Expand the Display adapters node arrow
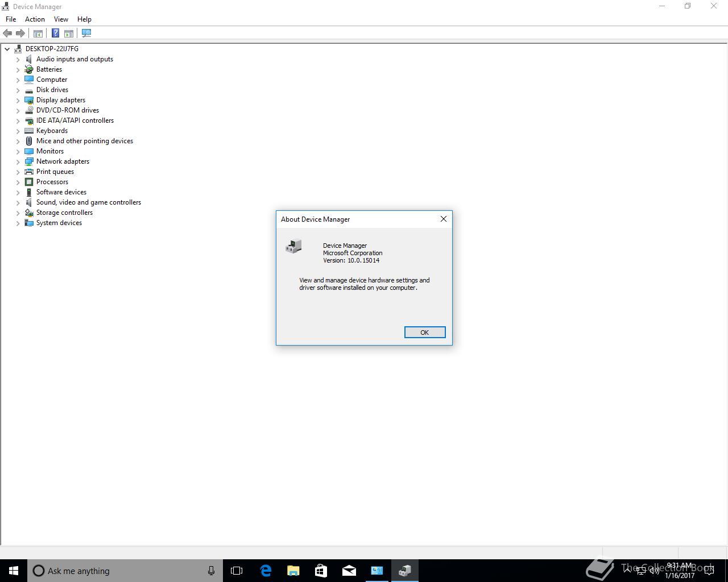728x582 pixels. [x=18, y=100]
